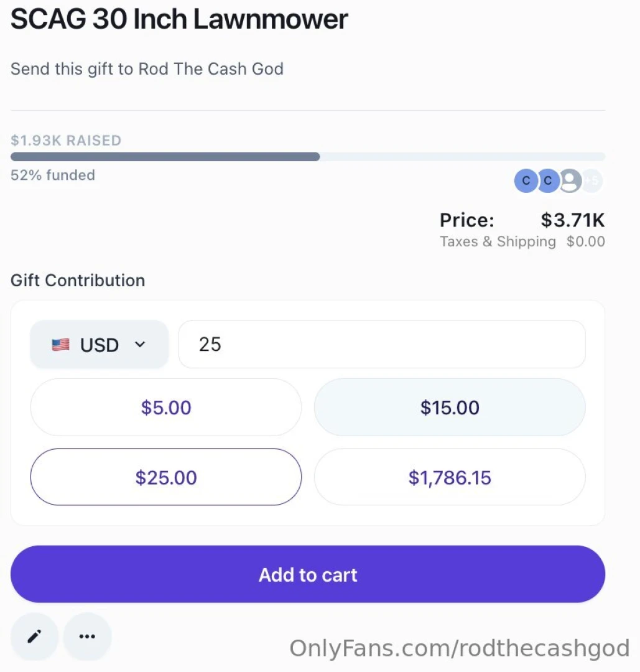Viewport: 640px width, 672px height.
Task: Select the $15.00 contribution option
Action: [x=450, y=408]
